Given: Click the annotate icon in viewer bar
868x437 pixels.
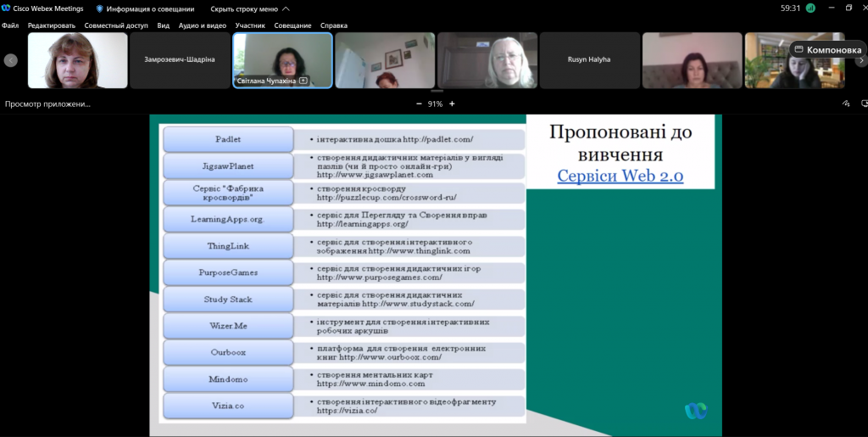Looking at the screenshot, I should tap(845, 104).
